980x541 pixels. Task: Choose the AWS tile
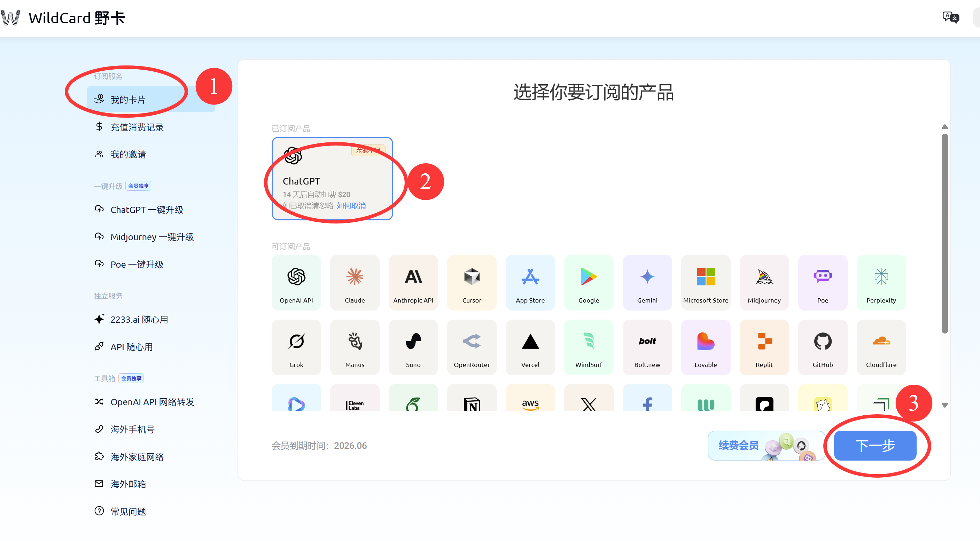pyautogui.click(x=530, y=397)
